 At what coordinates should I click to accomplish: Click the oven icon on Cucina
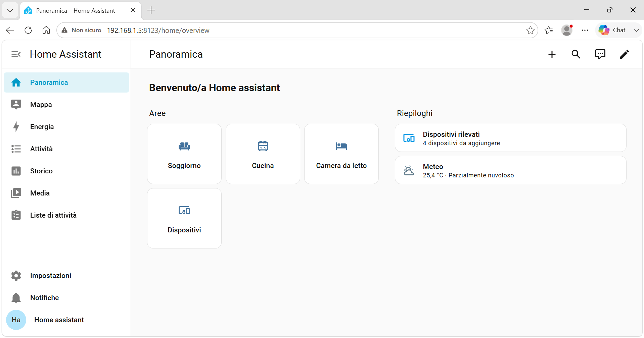pos(263,146)
